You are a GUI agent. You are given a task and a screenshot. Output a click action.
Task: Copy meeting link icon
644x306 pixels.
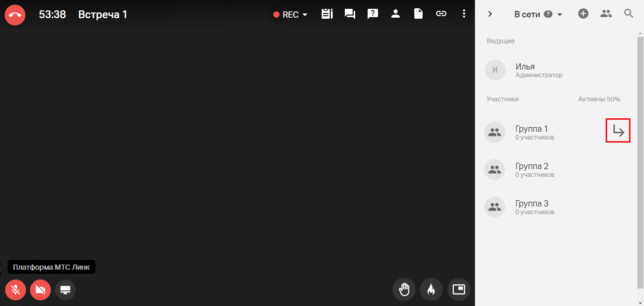[x=441, y=14]
